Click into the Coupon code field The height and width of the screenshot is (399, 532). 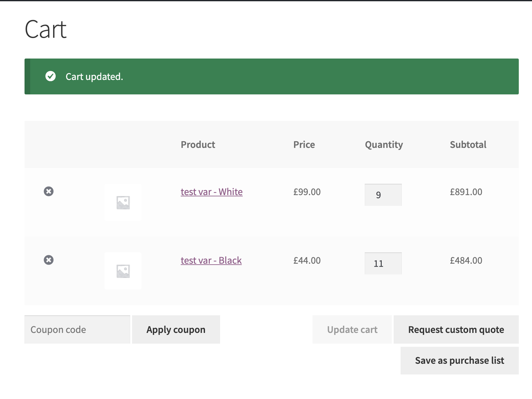[x=77, y=329]
